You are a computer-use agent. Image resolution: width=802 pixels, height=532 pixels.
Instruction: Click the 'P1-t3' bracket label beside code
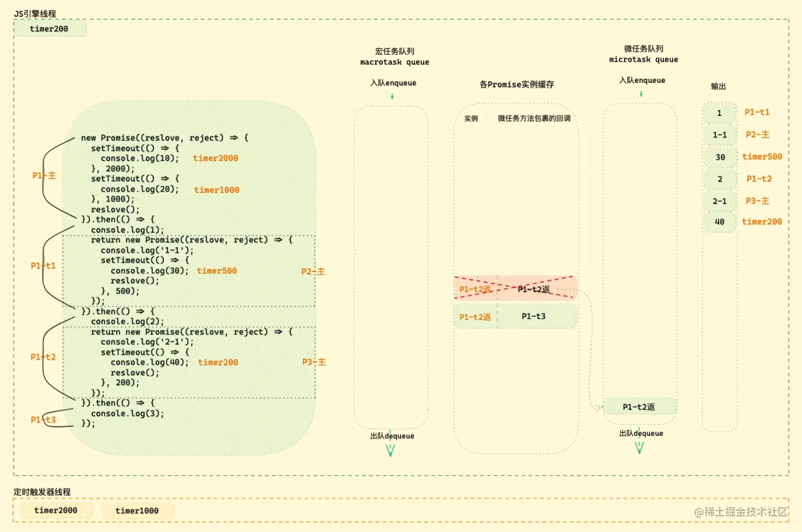pos(43,420)
